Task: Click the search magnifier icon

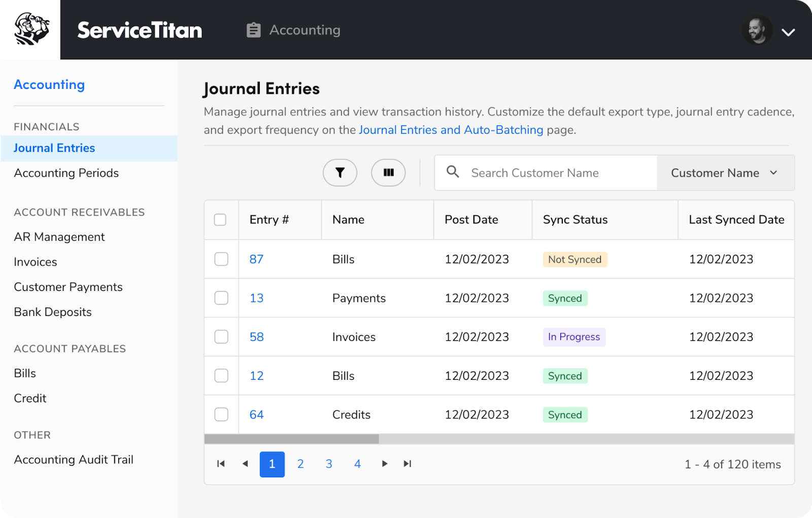Action: 453,172
